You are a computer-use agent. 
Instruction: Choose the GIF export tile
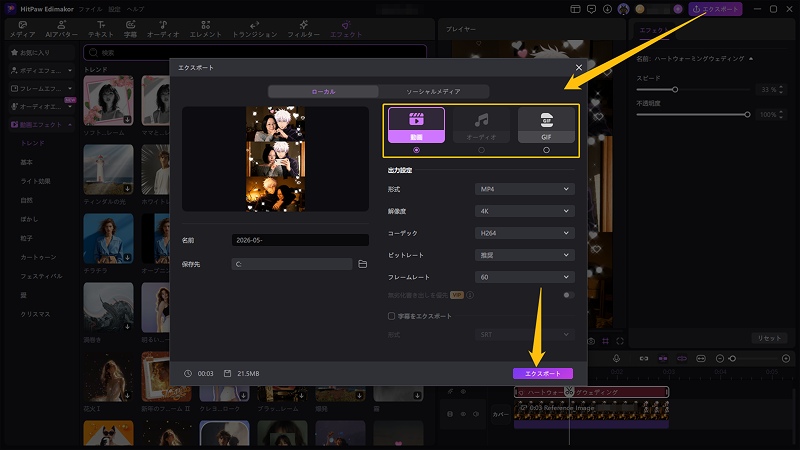pyautogui.click(x=546, y=125)
